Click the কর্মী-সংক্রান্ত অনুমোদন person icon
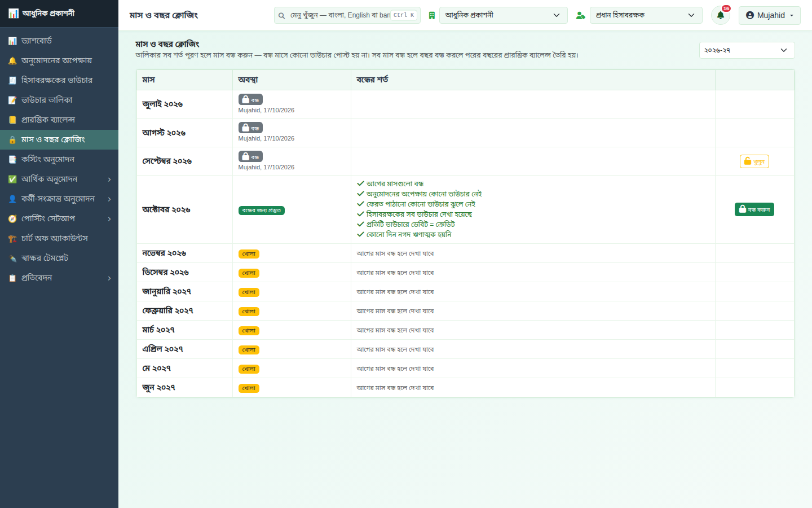The height and width of the screenshot is (508, 812). click(x=12, y=199)
